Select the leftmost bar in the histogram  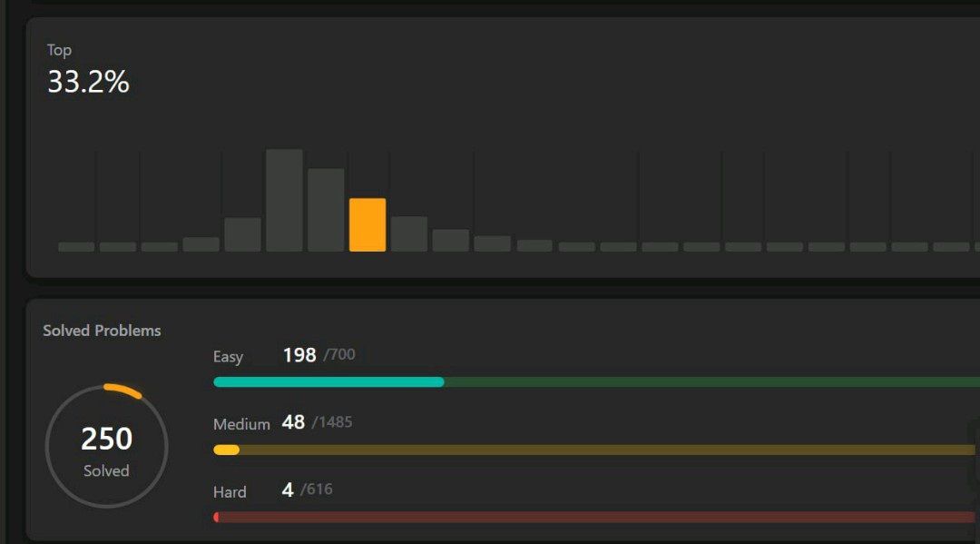pyautogui.click(x=76, y=247)
